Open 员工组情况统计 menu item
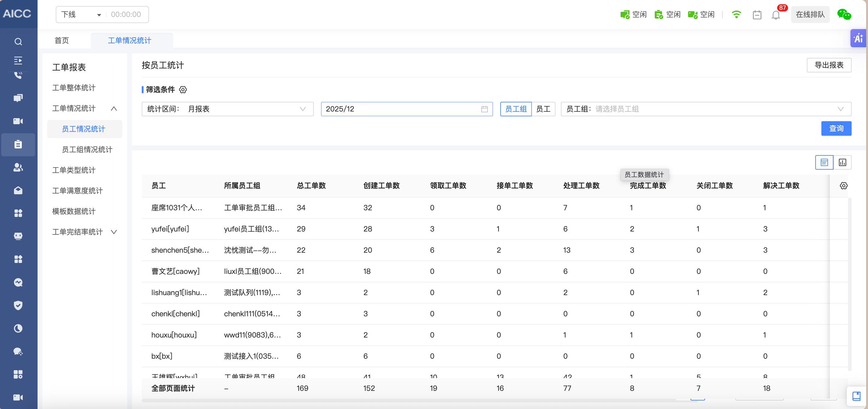This screenshot has height=409, width=868. 87,149
